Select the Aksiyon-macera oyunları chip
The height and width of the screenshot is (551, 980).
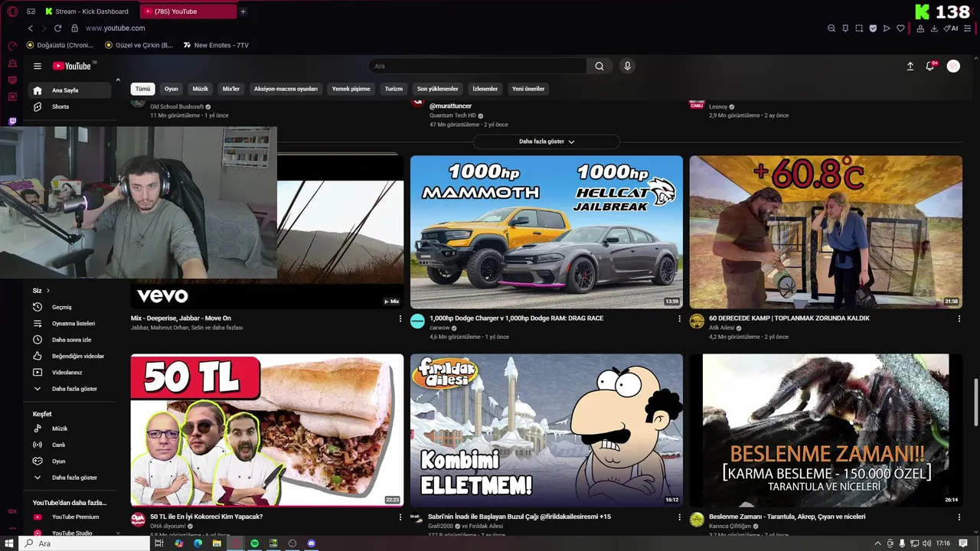286,89
